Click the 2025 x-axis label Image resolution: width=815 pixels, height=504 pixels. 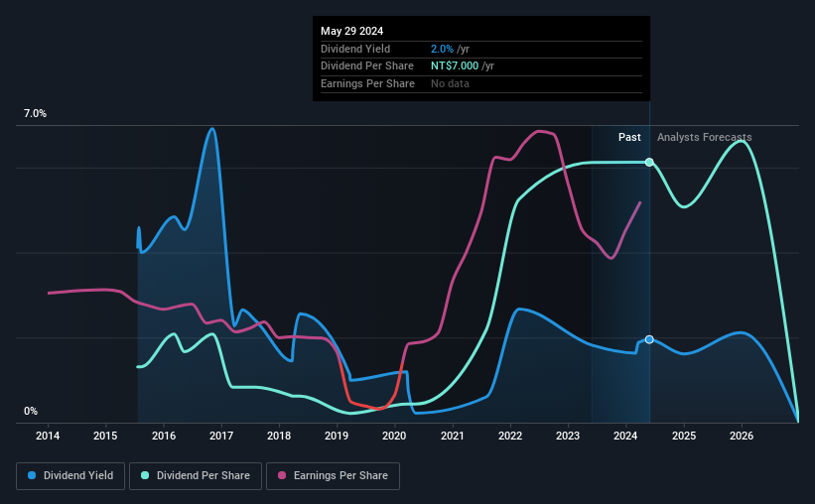684,436
